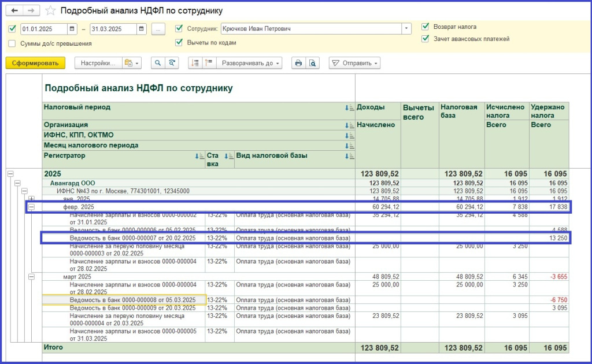Expand the 'янв. 2025' tree row
The width and height of the screenshot is (592, 364).
[32, 199]
